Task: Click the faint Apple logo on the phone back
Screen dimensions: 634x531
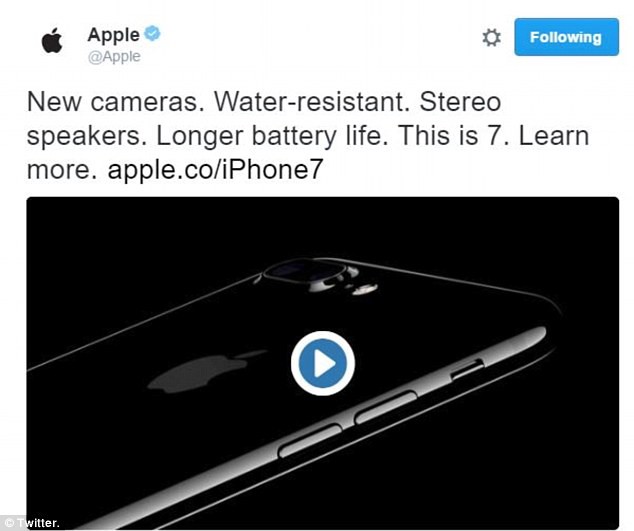Action: (205, 371)
